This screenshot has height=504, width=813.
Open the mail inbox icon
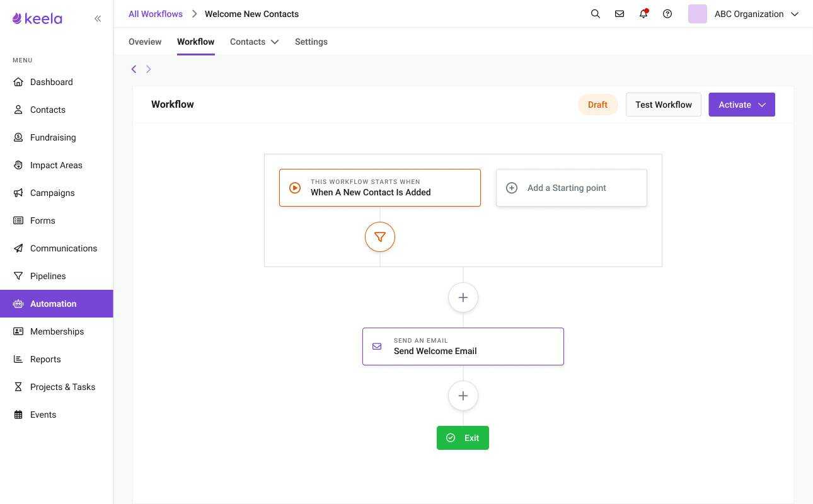pyautogui.click(x=620, y=14)
